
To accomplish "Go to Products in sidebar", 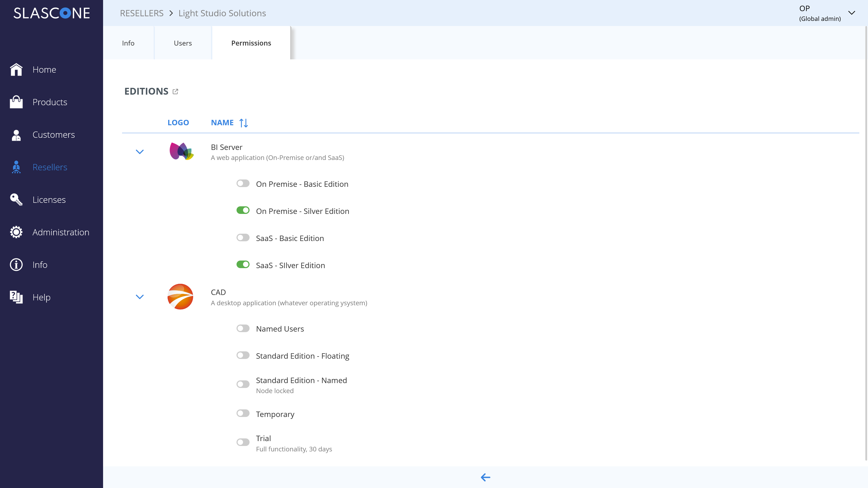I will (x=50, y=102).
